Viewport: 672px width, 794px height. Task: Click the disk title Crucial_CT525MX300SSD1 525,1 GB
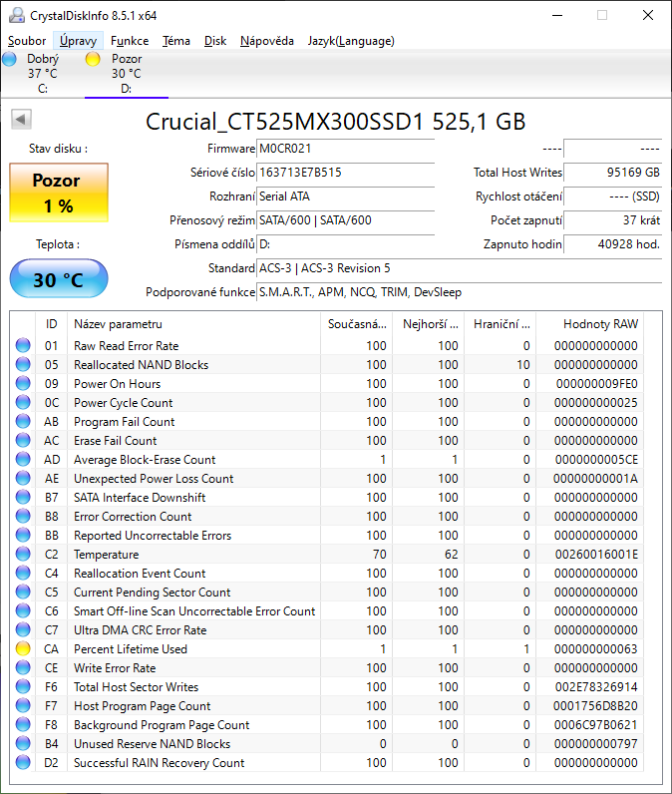coord(335,122)
